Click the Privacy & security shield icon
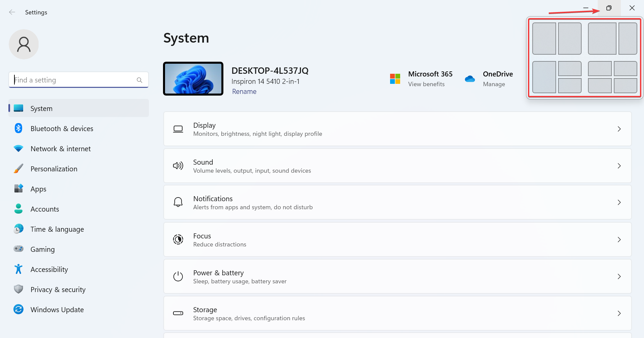Viewport: 644px width, 338px height. (18, 289)
